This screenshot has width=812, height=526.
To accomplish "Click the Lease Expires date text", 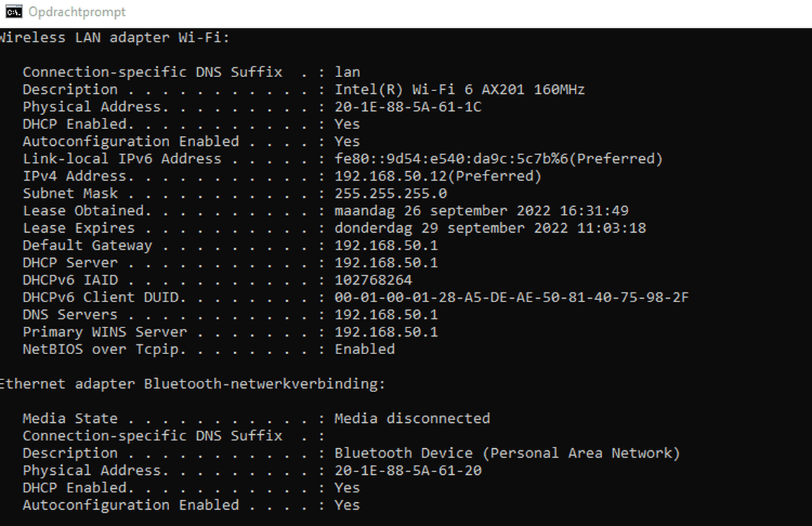I will (x=491, y=229).
